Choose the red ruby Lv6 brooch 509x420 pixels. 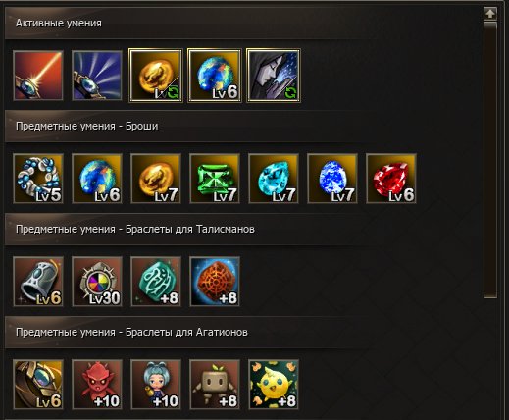tap(391, 179)
